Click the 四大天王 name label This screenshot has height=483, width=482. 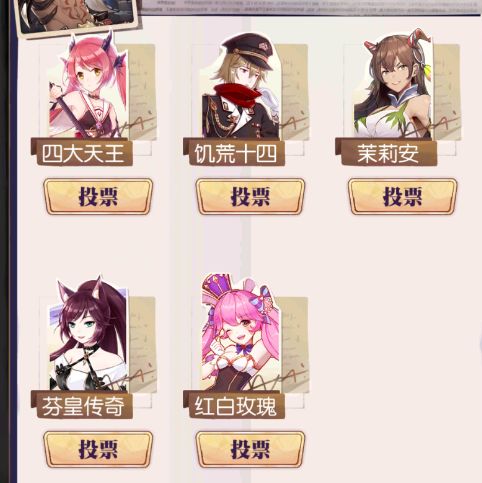[82, 153]
